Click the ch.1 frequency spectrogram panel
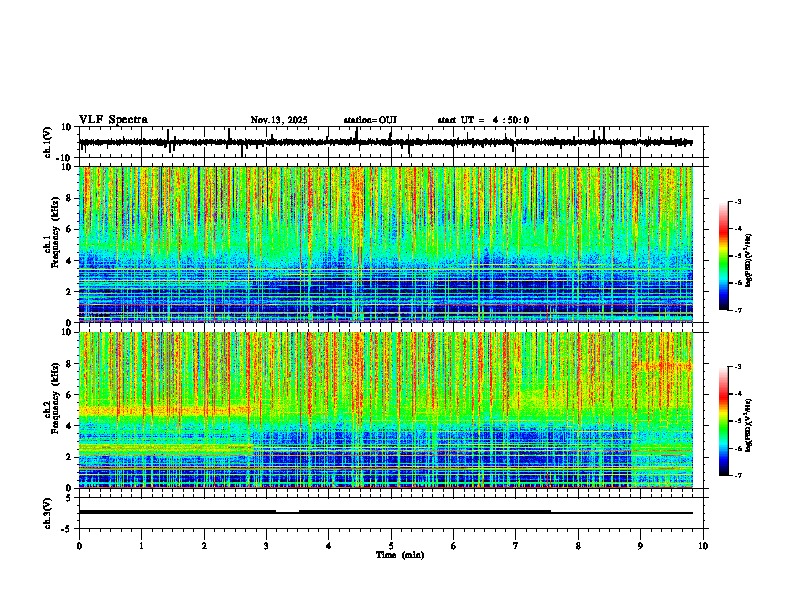This screenshot has width=792, height=612. coord(386,244)
